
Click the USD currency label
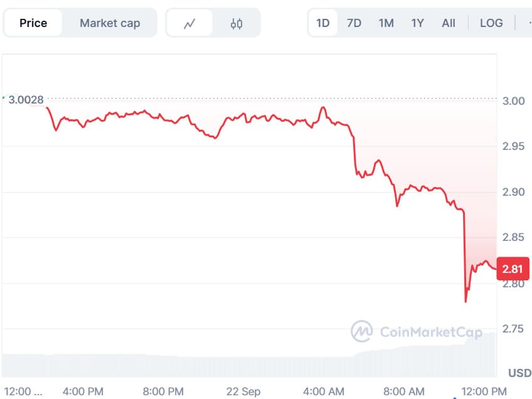coord(520,373)
